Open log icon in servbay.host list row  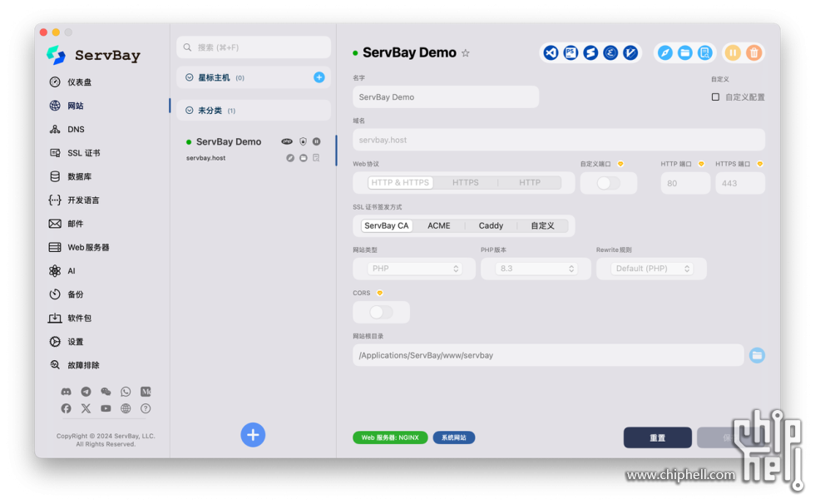[316, 158]
